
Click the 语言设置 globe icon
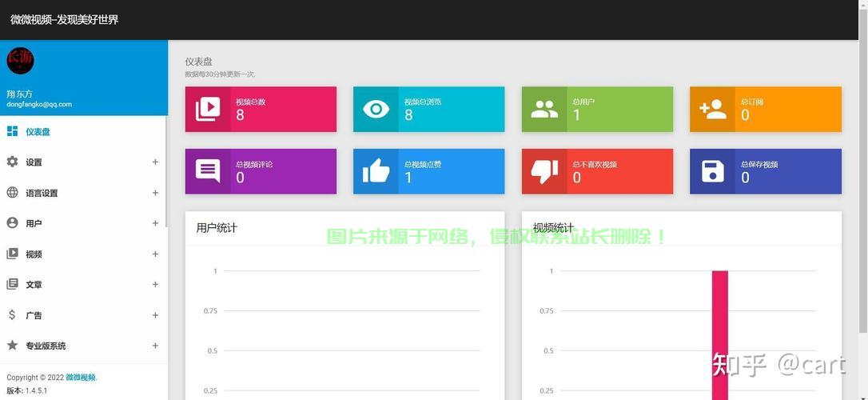point(12,192)
